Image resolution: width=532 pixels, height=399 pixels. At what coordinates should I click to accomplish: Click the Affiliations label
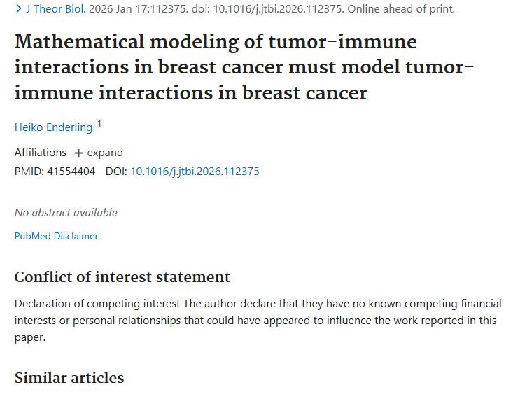click(41, 153)
